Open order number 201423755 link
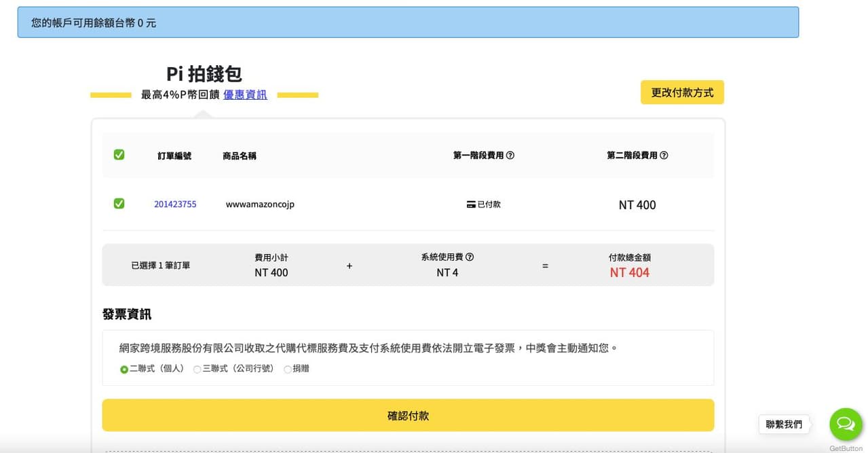868x453 pixels. click(x=175, y=204)
